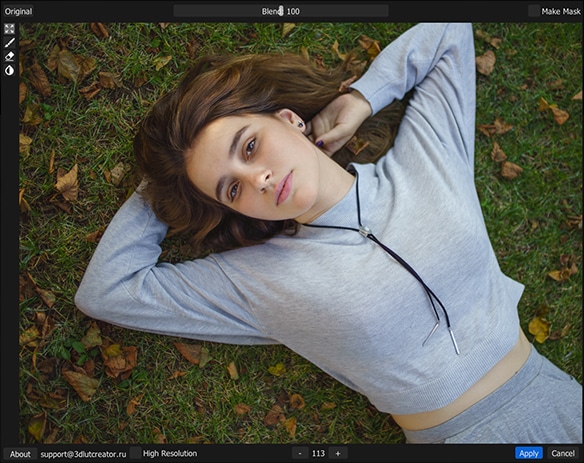Show the Original image view
The width and height of the screenshot is (584, 463).
18,12
